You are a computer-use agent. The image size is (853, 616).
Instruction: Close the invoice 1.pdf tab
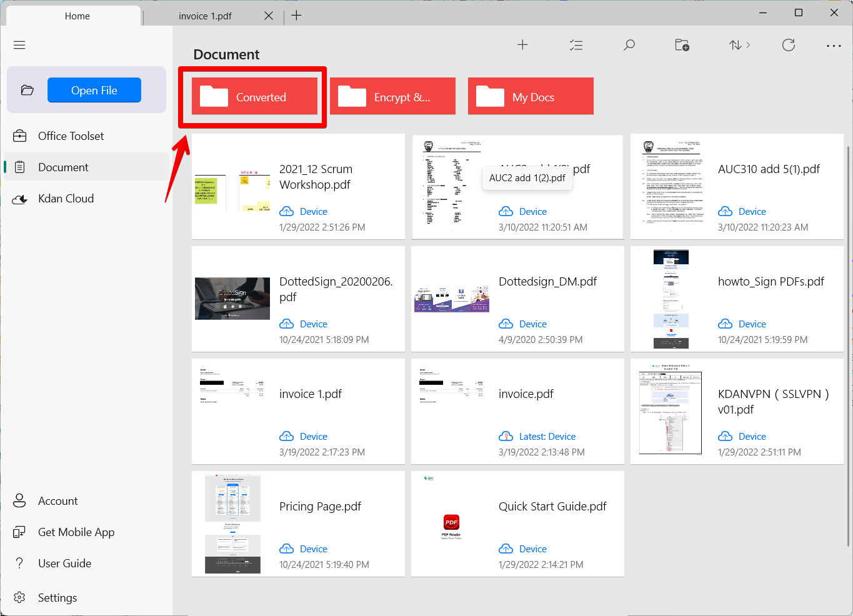coord(269,16)
